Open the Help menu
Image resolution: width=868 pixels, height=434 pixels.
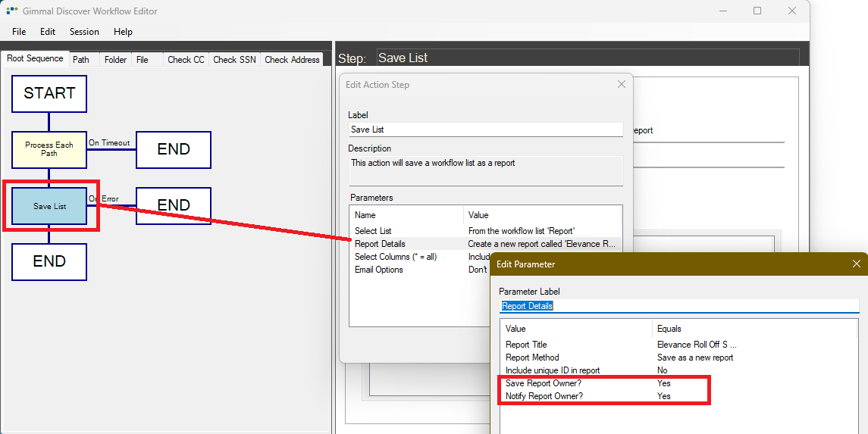[x=123, y=32]
